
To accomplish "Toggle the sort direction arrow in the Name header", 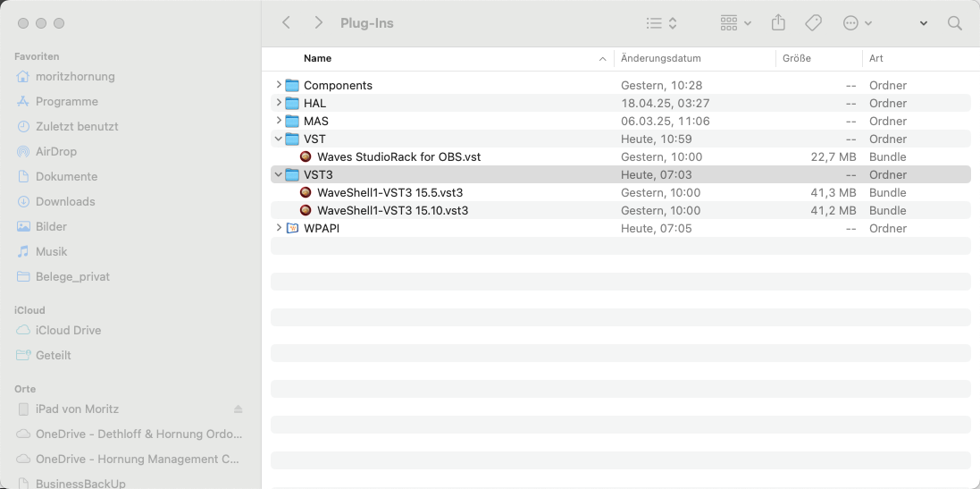I will [x=602, y=59].
